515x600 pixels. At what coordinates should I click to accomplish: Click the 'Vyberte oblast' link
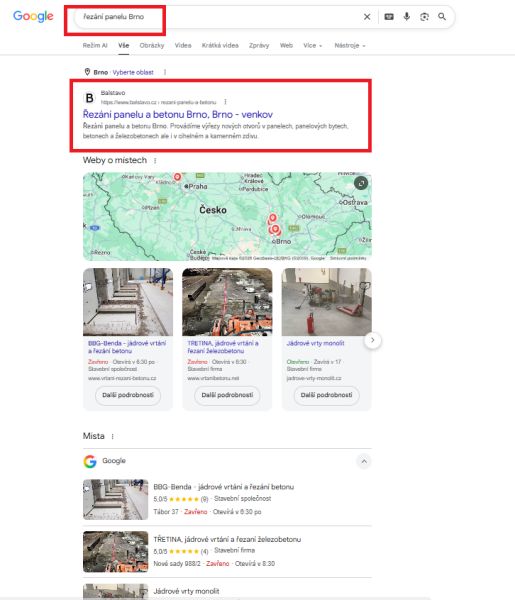click(x=133, y=72)
